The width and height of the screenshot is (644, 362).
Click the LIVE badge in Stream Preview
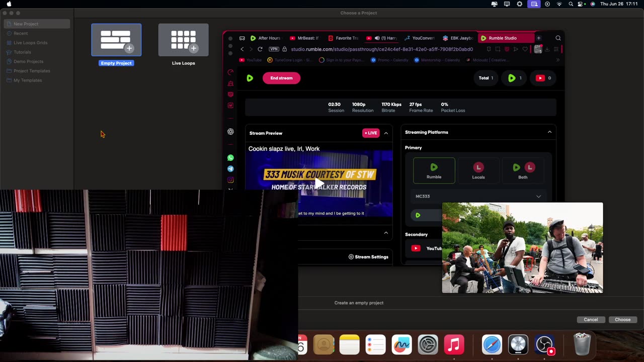(x=371, y=133)
